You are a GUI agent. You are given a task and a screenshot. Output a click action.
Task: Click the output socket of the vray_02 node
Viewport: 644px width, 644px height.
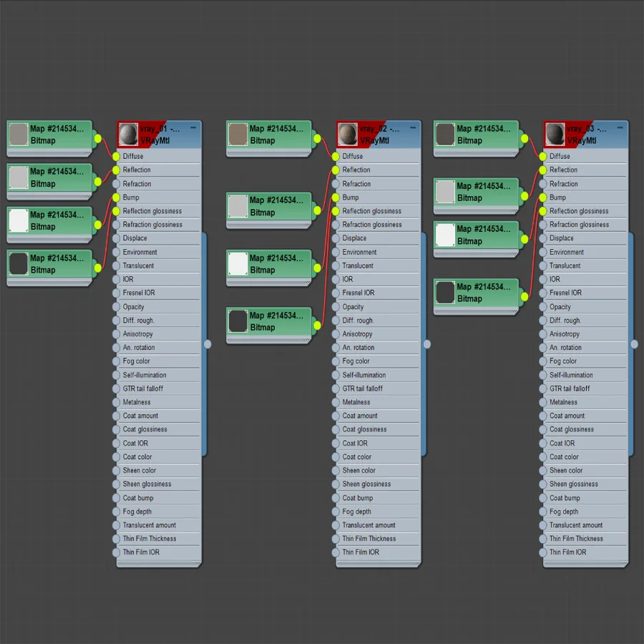[427, 344]
